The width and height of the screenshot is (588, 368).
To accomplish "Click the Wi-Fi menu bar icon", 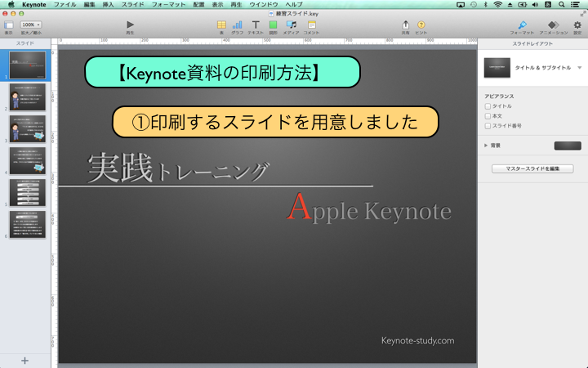I will pyautogui.click(x=497, y=5).
